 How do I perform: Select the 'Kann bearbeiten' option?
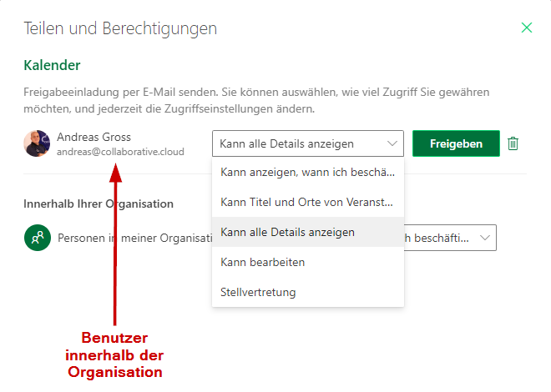pos(308,262)
